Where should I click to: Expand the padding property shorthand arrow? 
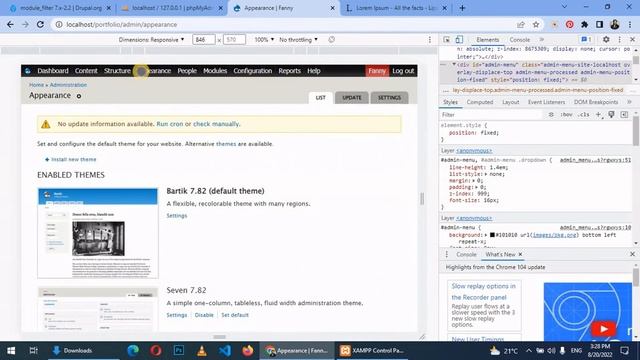(x=477, y=187)
